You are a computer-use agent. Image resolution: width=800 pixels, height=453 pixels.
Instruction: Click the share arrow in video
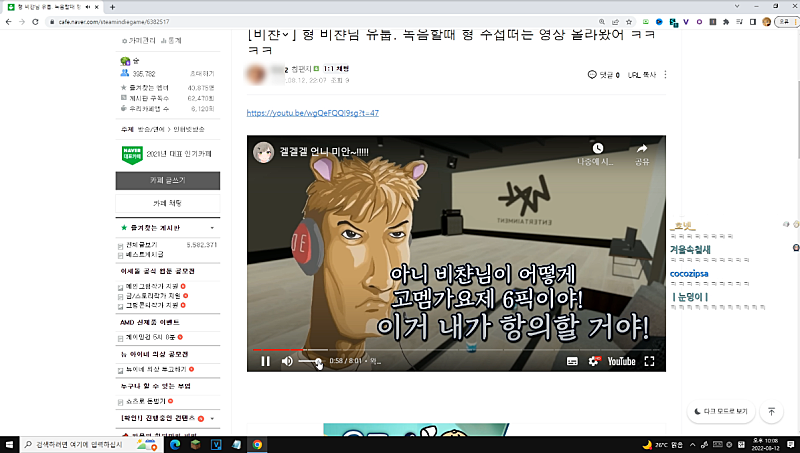(642, 148)
